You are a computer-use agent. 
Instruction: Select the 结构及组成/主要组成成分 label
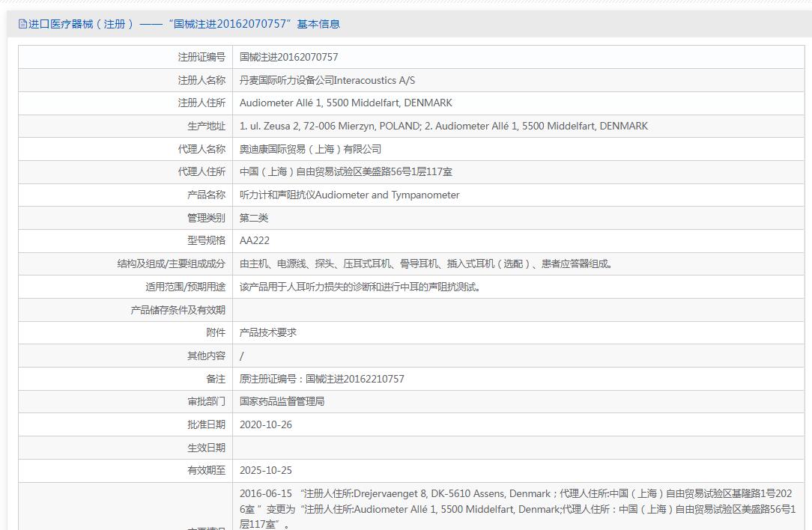coord(172,264)
